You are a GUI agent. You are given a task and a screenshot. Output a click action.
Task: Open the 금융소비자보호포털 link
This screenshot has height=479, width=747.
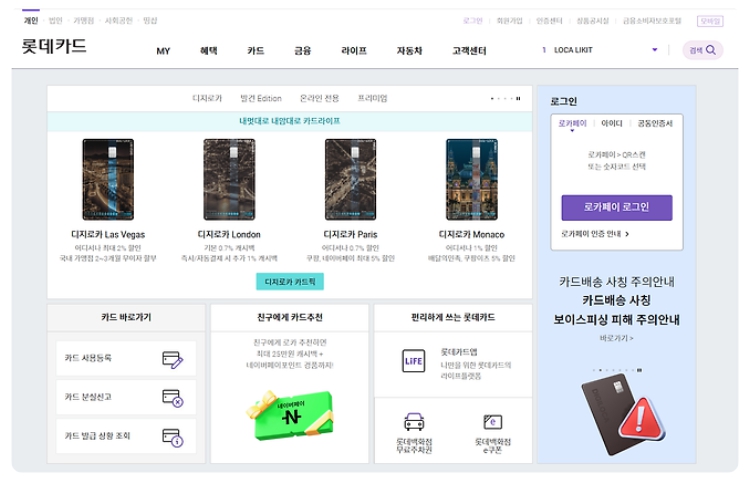(x=652, y=21)
